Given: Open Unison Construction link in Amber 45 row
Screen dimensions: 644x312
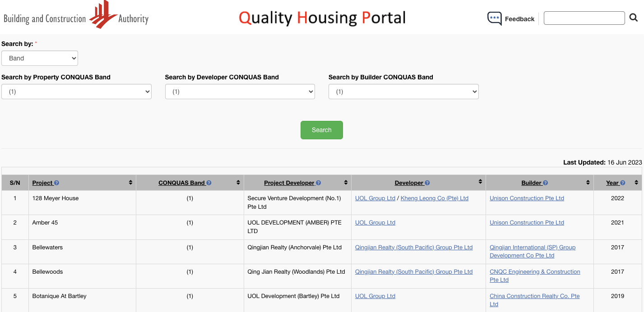Looking at the screenshot, I should click(x=527, y=223).
